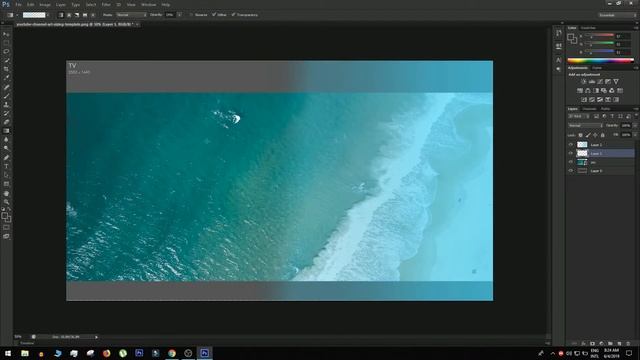This screenshot has height=360, width=640.
Task: Select the Crop tool
Action: [x=6, y=69]
